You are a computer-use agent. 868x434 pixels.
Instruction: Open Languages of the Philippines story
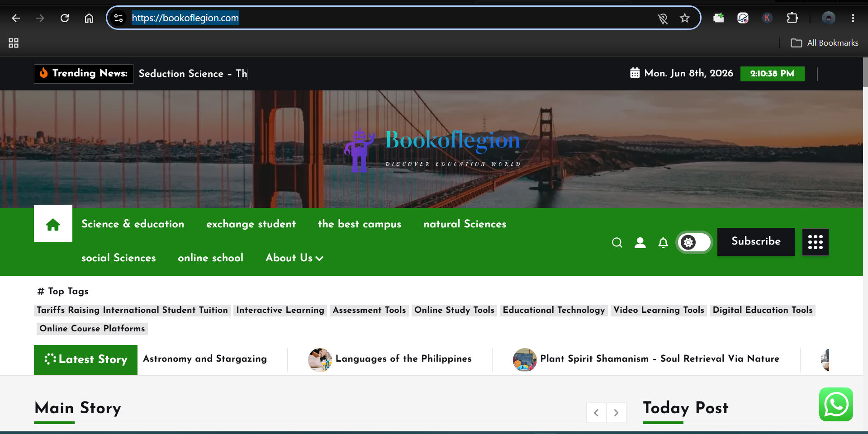point(403,359)
